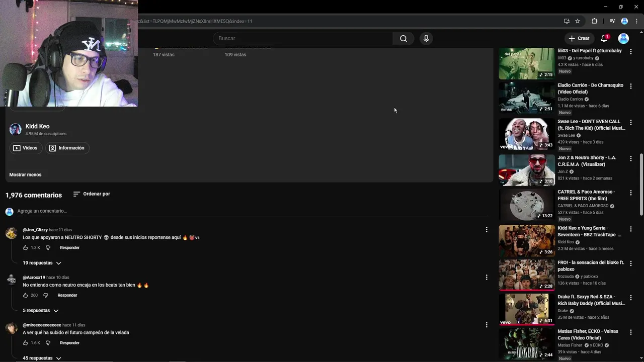
Task: Click the Videos button under Kidd Keo
Action: [x=26, y=148]
